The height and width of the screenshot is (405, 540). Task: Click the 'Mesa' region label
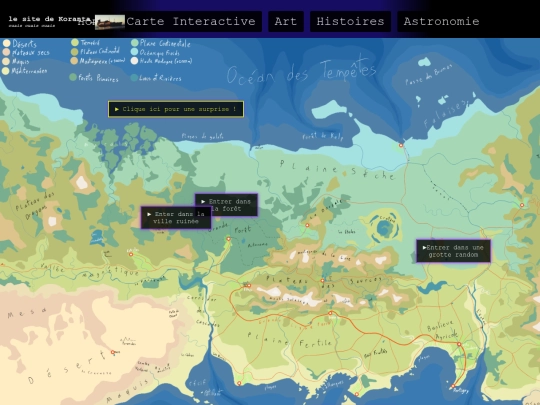27,313
